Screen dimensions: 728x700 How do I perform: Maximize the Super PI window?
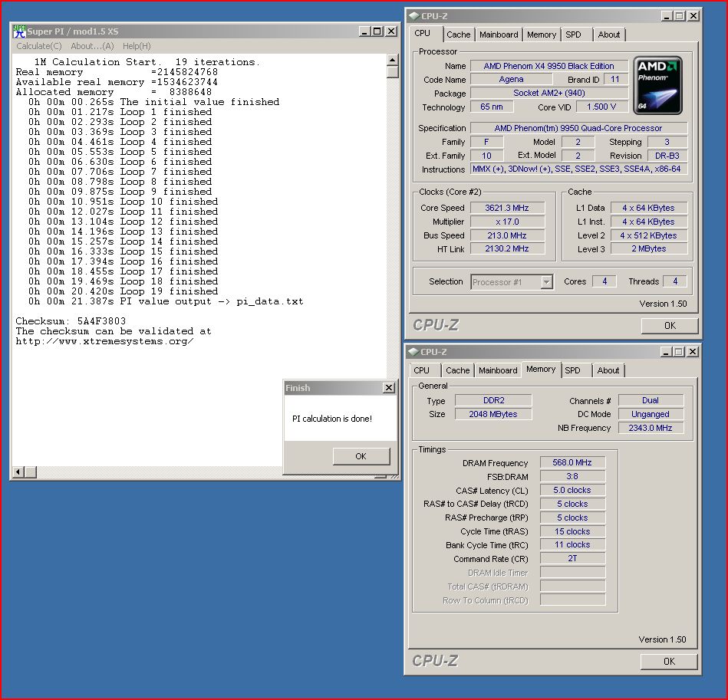click(377, 31)
